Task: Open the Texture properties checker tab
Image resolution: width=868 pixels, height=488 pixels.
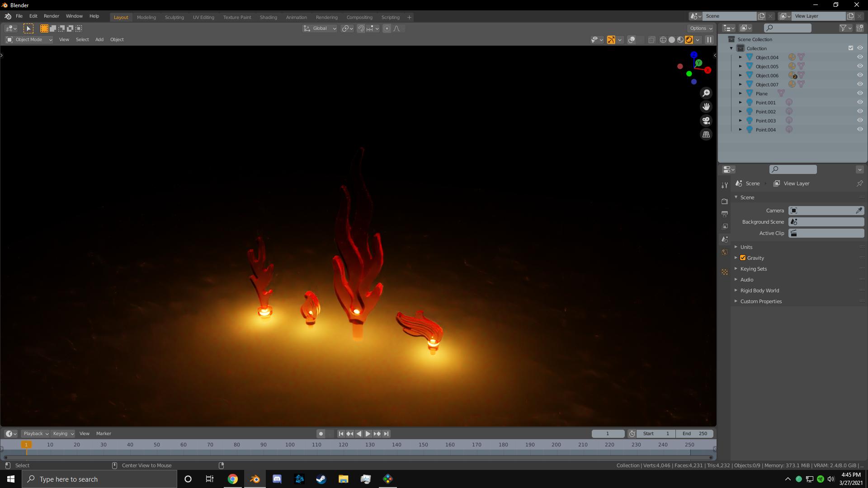Action: pos(725,272)
